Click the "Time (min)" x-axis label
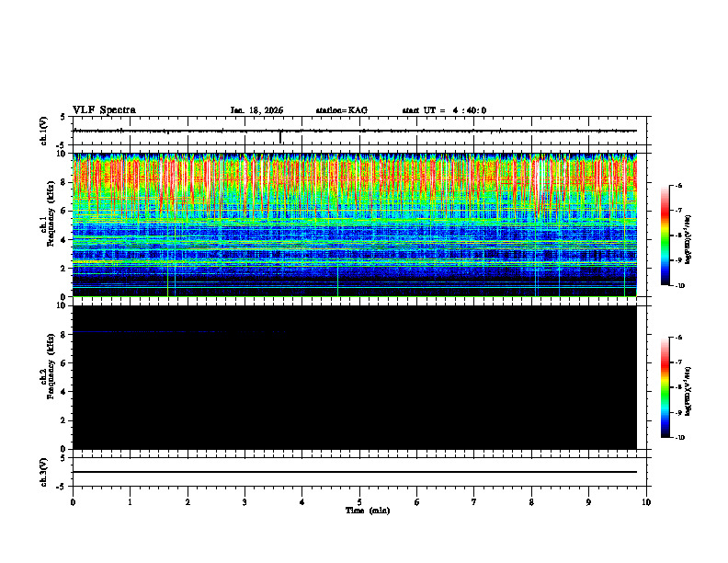Image resolution: width=728 pixels, height=563 pixels. tap(368, 511)
